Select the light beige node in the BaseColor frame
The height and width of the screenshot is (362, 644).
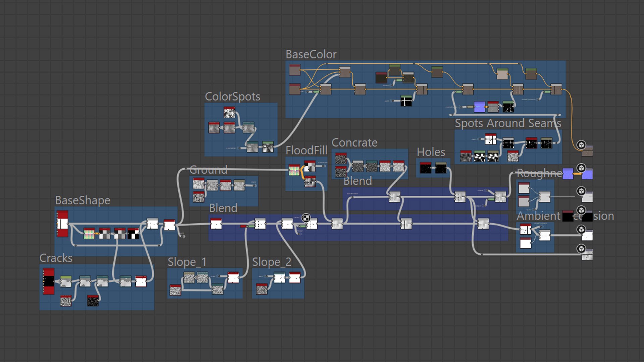coord(502,74)
